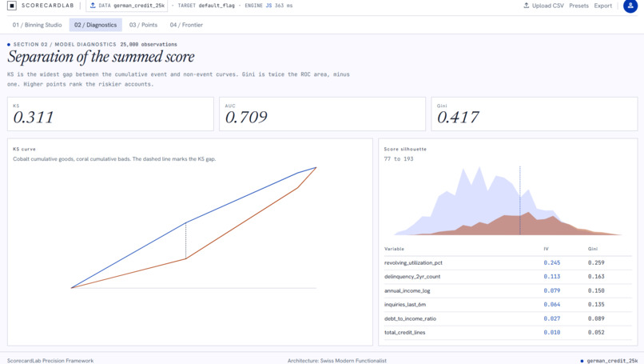Click the KS curve title
The height and width of the screenshot is (364, 644).
coord(24,149)
